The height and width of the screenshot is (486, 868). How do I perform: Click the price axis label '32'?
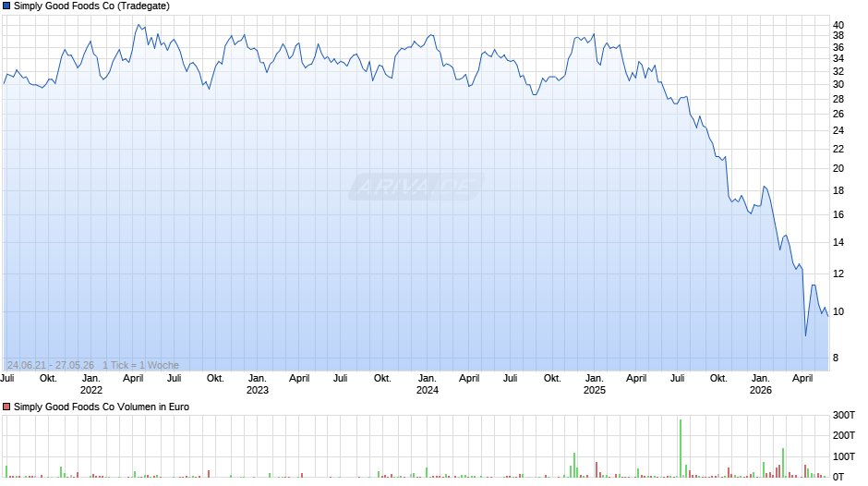pyautogui.click(x=838, y=71)
